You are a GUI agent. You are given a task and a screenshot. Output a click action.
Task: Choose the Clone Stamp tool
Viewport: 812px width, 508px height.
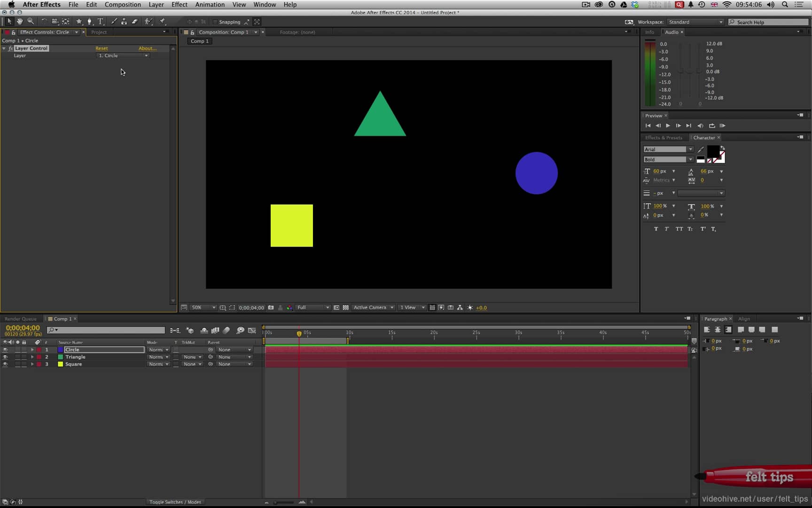coord(124,21)
